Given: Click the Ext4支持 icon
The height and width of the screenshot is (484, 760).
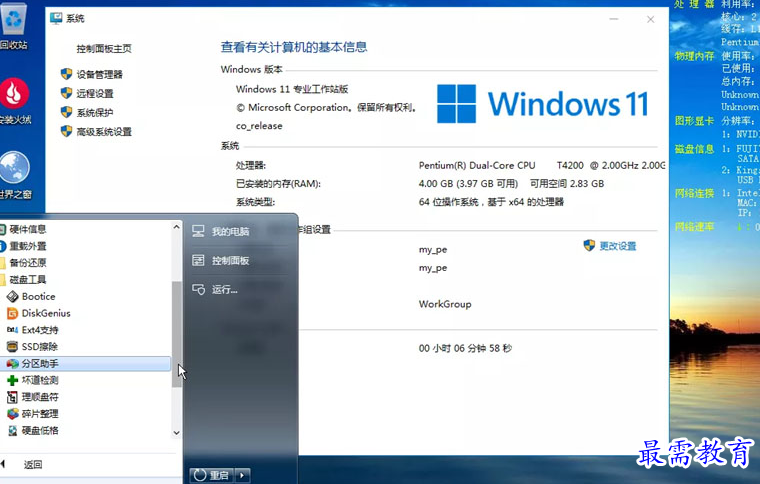Looking at the screenshot, I should click(x=13, y=330).
